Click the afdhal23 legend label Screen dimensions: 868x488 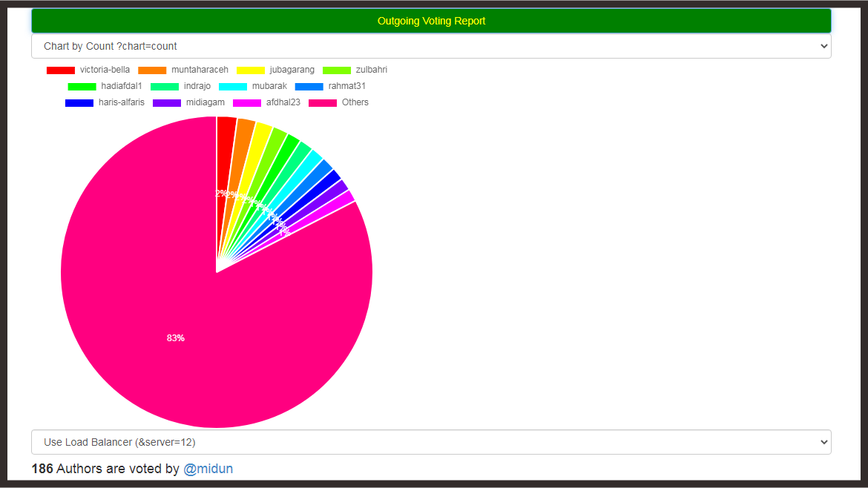pos(283,102)
